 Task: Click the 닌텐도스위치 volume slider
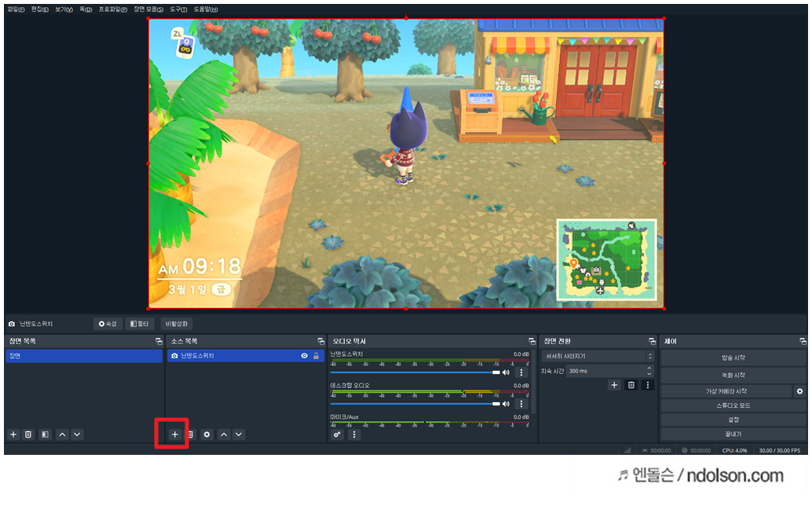point(415,372)
